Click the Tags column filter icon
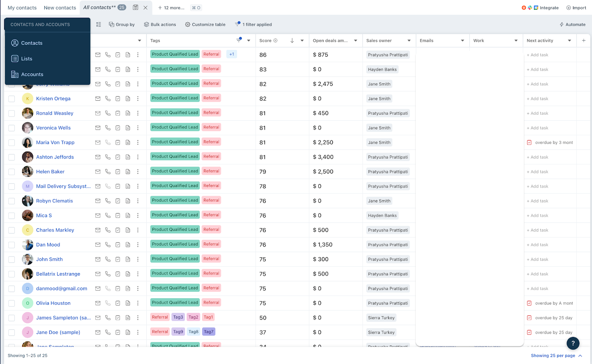This screenshot has height=364, width=592. [x=239, y=40]
